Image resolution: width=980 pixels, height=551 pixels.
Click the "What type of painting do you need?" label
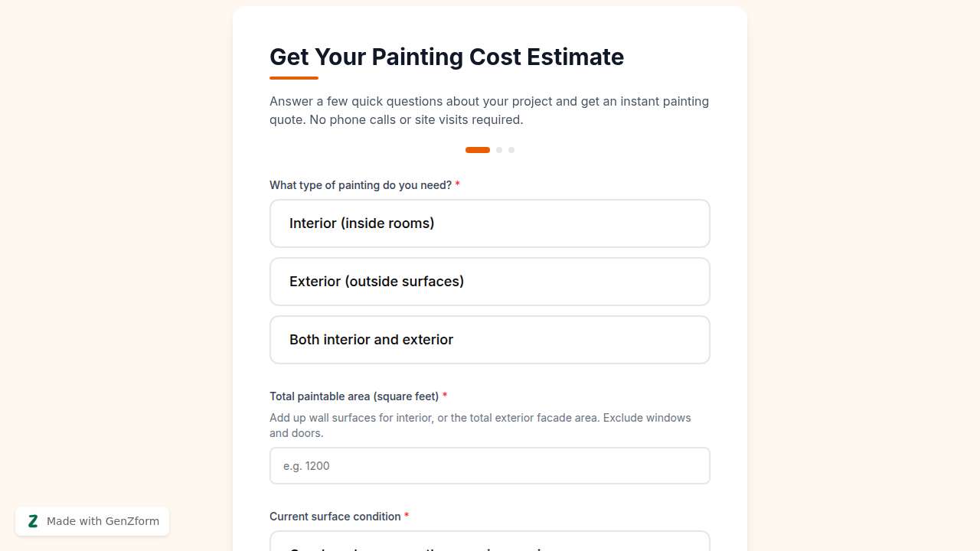pos(360,185)
